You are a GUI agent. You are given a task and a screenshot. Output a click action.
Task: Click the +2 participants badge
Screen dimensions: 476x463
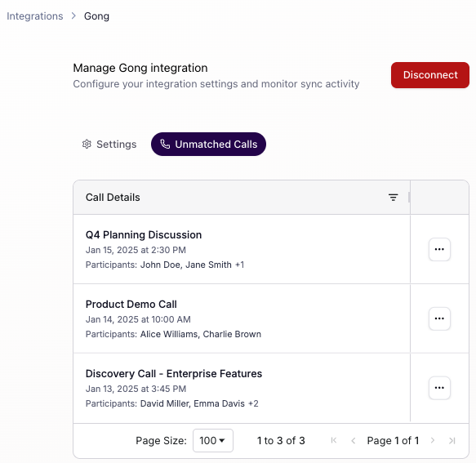[x=253, y=403]
